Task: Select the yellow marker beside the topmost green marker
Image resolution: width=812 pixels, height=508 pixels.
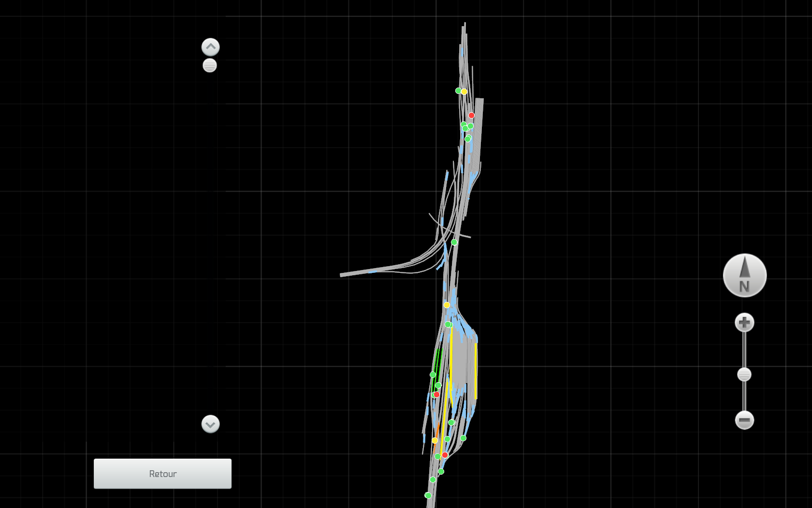Action: coord(464,91)
